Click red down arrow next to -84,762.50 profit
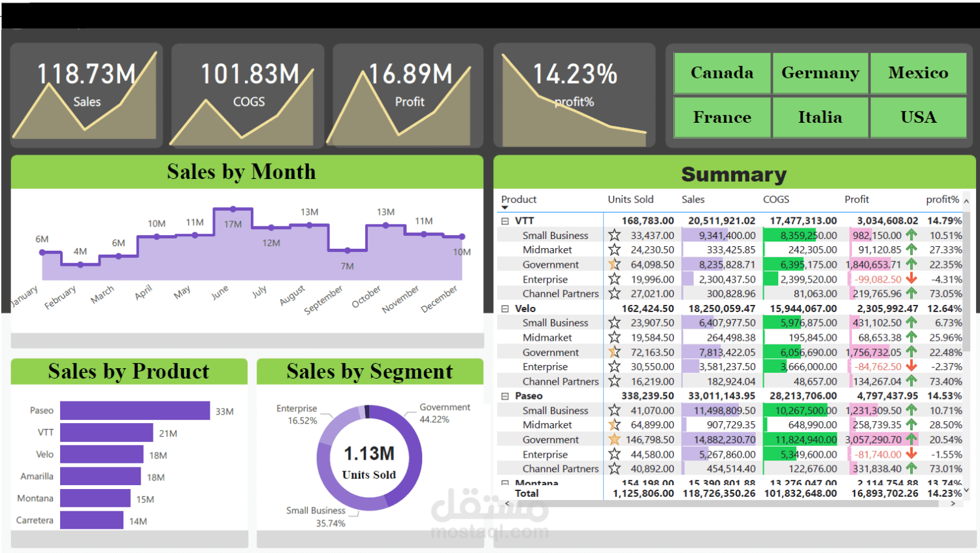The height and width of the screenshot is (553, 980). [x=911, y=366]
